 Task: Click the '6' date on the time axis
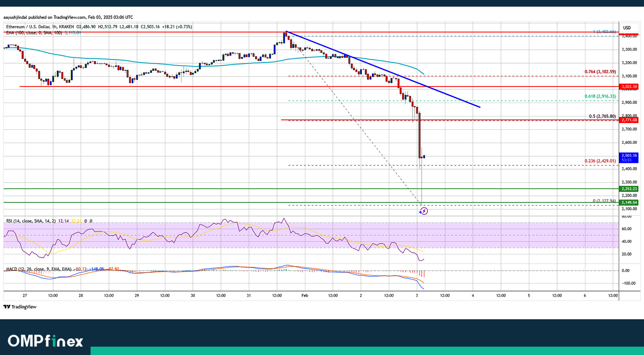coord(585,296)
